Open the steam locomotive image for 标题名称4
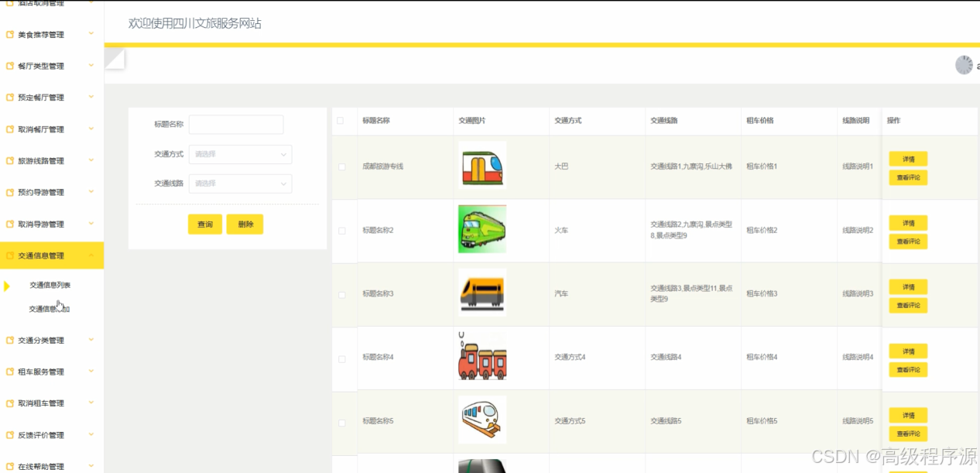 (x=482, y=356)
